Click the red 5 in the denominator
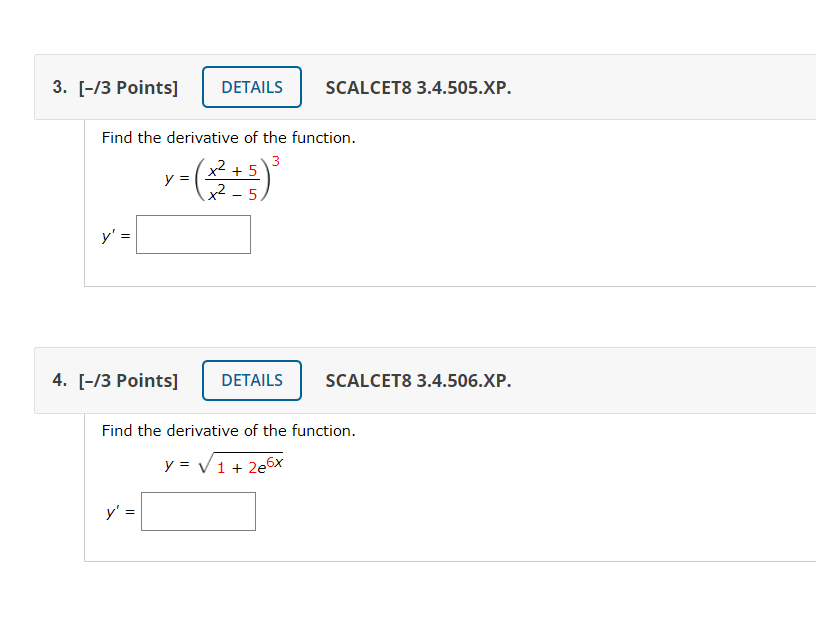 click(253, 195)
